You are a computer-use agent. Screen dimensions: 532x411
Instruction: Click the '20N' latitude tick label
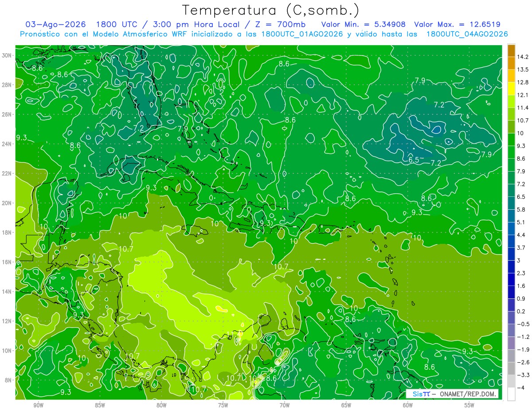[x=7, y=203]
